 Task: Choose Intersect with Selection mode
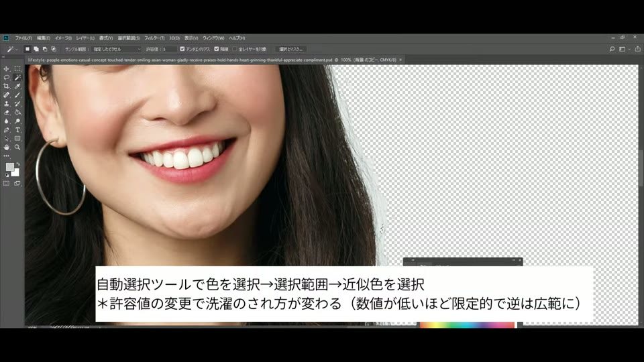54,49
